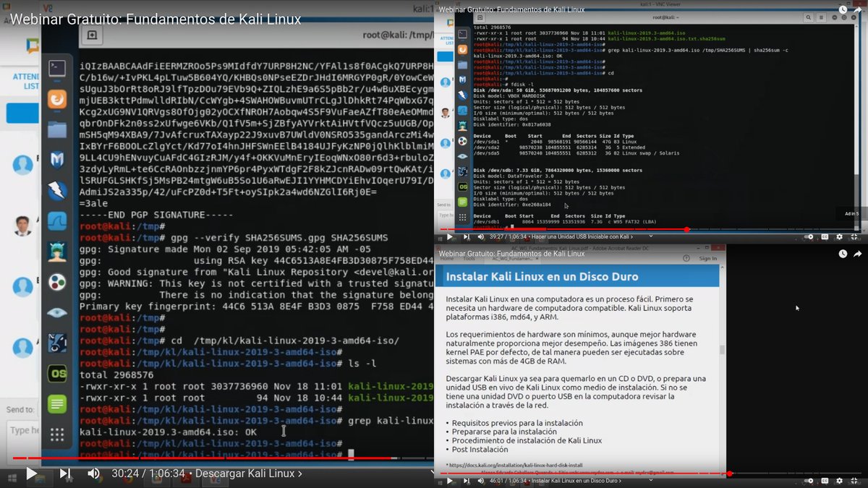Show applications grid in the left video's dock

(57, 435)
